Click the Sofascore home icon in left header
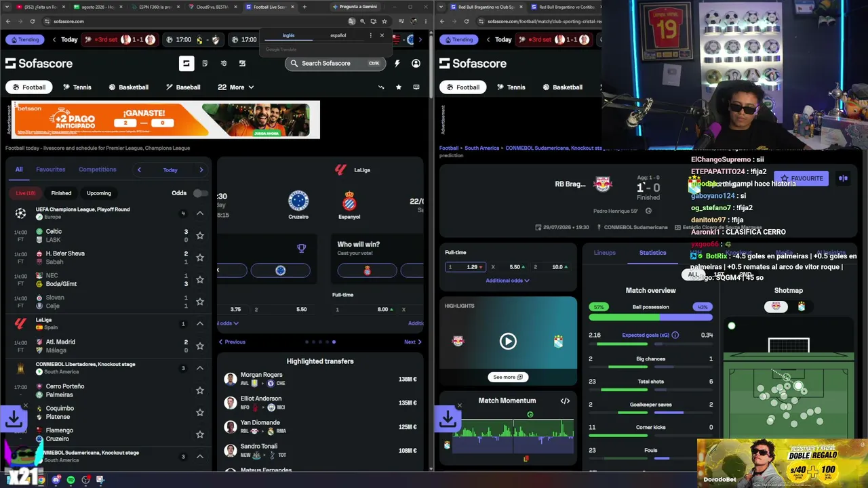The image size is (868, 488). point(186,63)
